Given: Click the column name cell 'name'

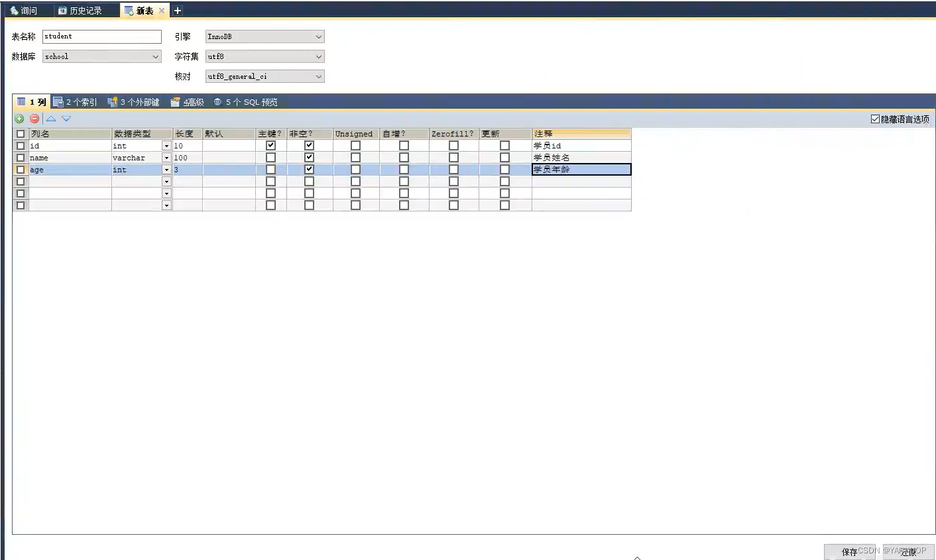Looking at the screenshot, I should pos(70,158).
